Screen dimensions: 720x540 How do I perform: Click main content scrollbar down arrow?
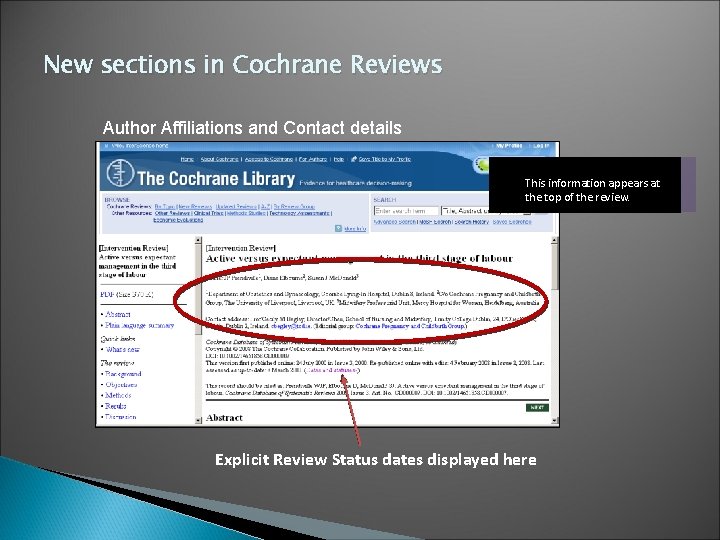click(x=554, y=420)
